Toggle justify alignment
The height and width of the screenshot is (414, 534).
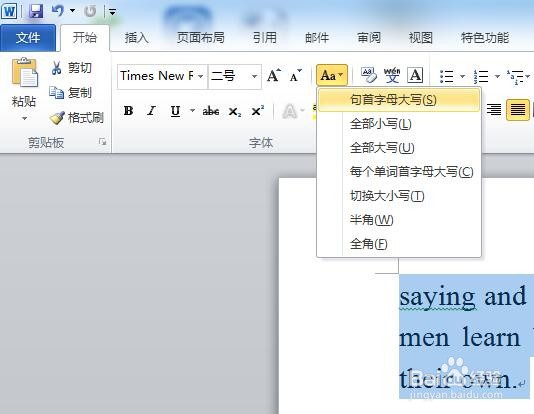518,110
